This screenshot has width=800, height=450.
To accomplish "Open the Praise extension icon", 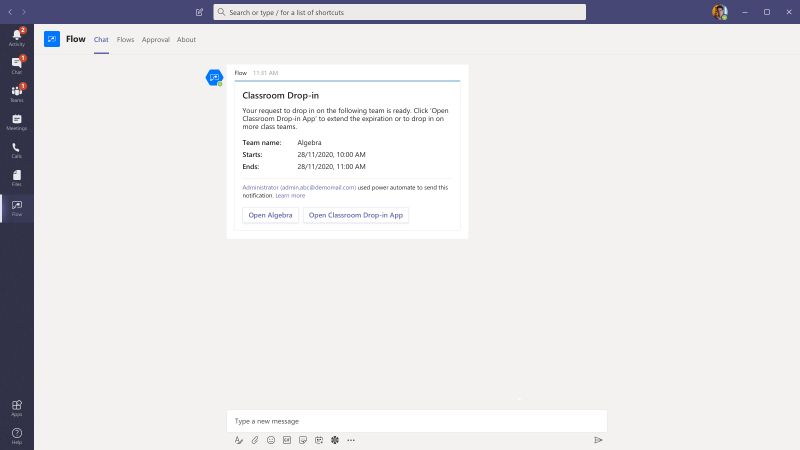I will (335, 440).
